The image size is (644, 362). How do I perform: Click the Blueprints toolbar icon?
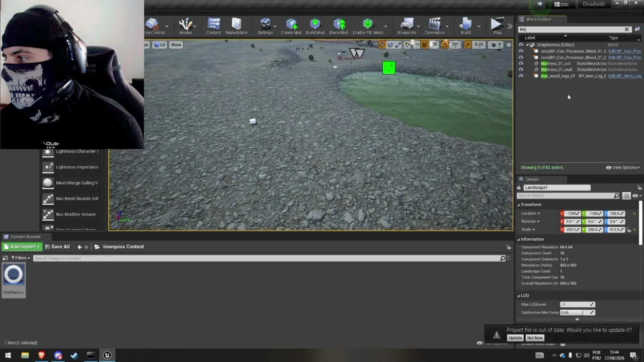tap(407, 26)
